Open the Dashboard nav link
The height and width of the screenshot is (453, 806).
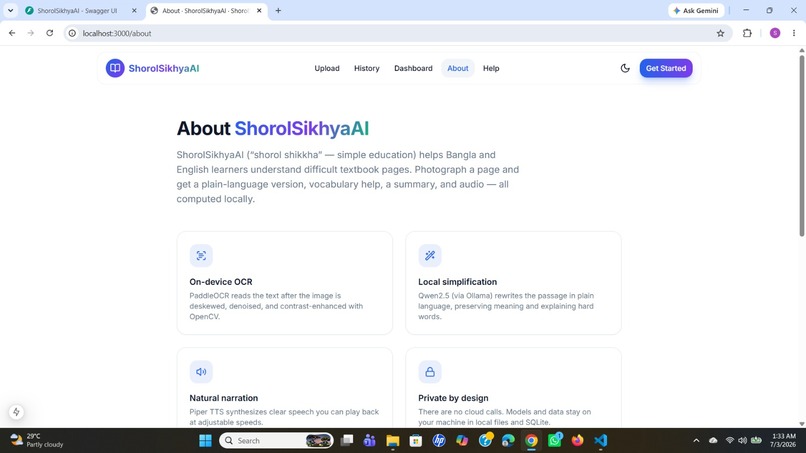coord(413,68)
